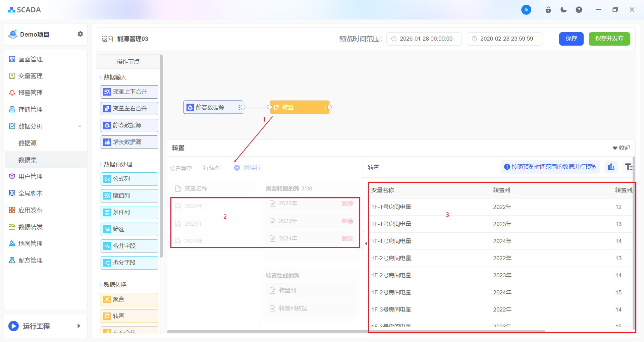Click the blue 保存 button
644x342 pixels.
pyautogui.click(x=571, y=39)
